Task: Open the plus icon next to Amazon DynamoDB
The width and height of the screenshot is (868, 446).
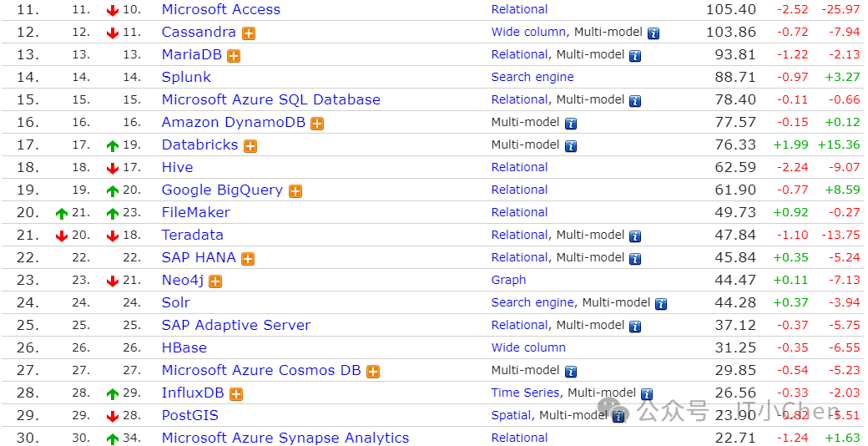Action: 317,124
